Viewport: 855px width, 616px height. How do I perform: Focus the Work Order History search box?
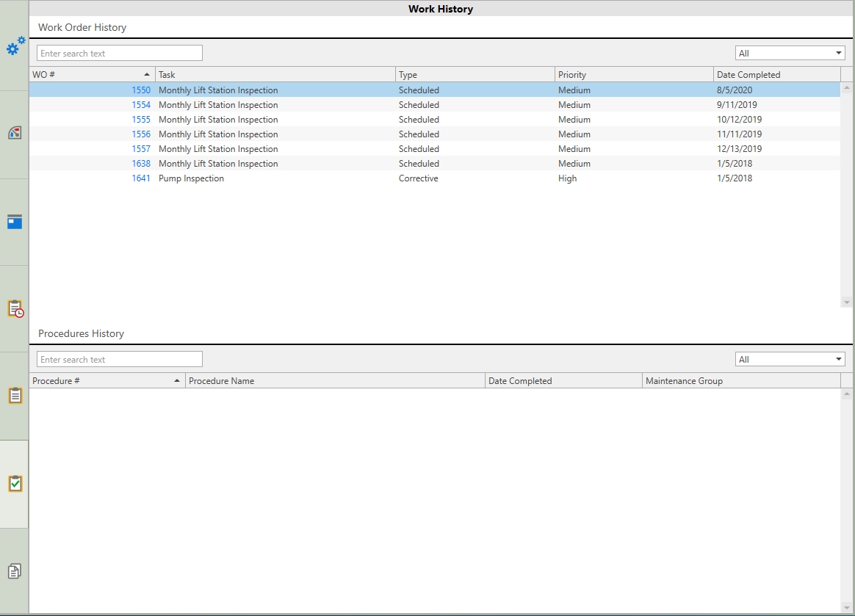click(x=120, y=53)
